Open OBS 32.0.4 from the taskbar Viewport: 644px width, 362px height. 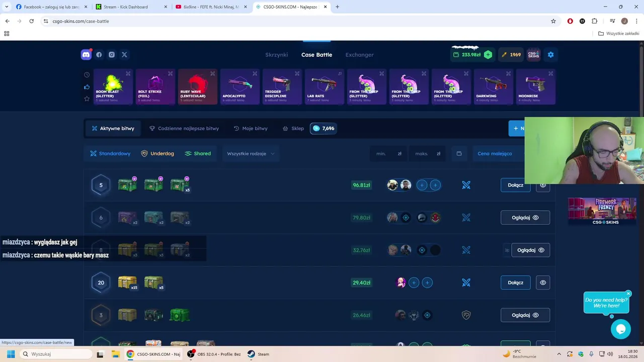click(214, 354)
